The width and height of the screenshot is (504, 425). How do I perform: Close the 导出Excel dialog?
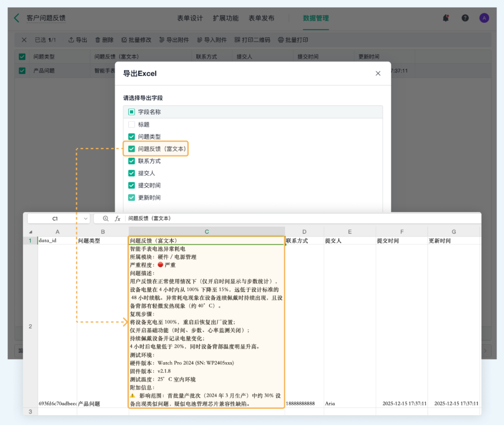(378, 74)
